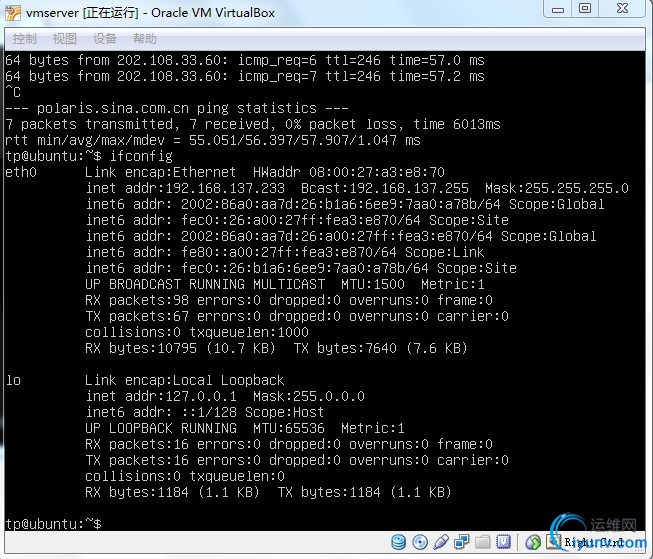Maximize the vmserver VirtualBox window

click(585, 9)
